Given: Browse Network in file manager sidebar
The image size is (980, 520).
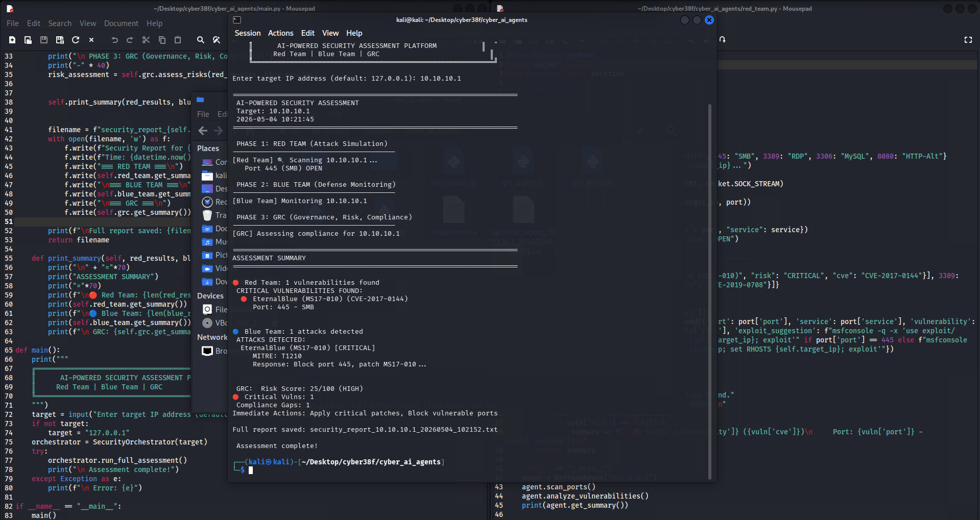Looking at the screenshot, I should click(x=214, y=351).
